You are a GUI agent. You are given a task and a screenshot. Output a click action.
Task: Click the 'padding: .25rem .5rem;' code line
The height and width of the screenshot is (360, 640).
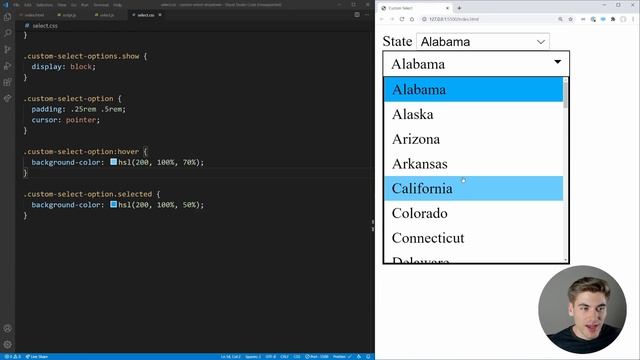pos(78,109)
